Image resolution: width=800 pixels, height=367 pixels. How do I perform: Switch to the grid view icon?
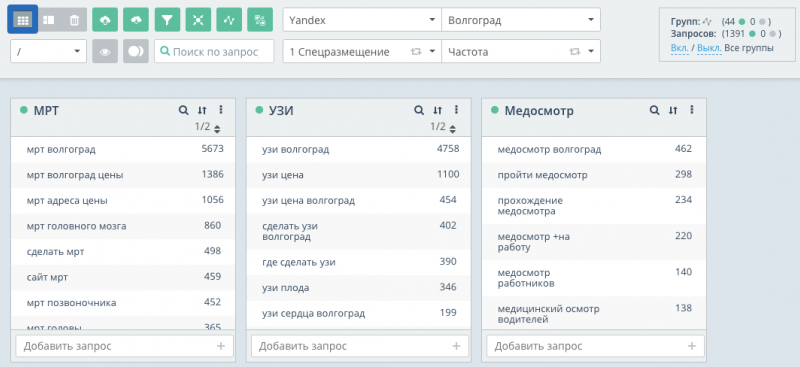[x=23, y=20]
